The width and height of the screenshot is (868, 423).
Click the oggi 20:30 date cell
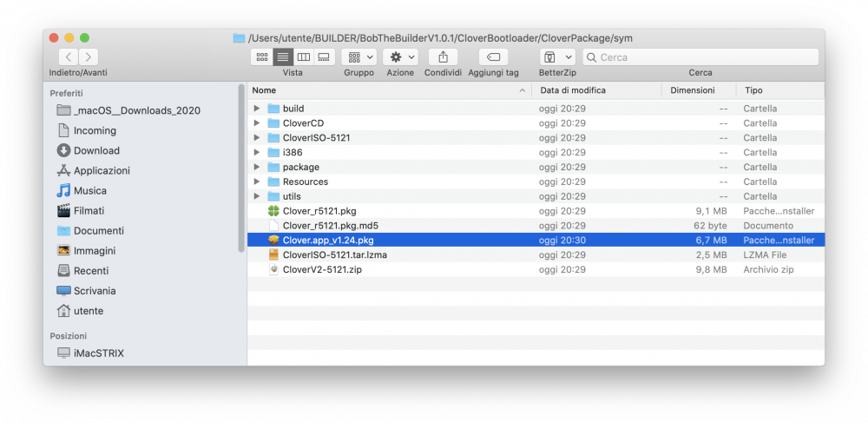coord(562,241)
